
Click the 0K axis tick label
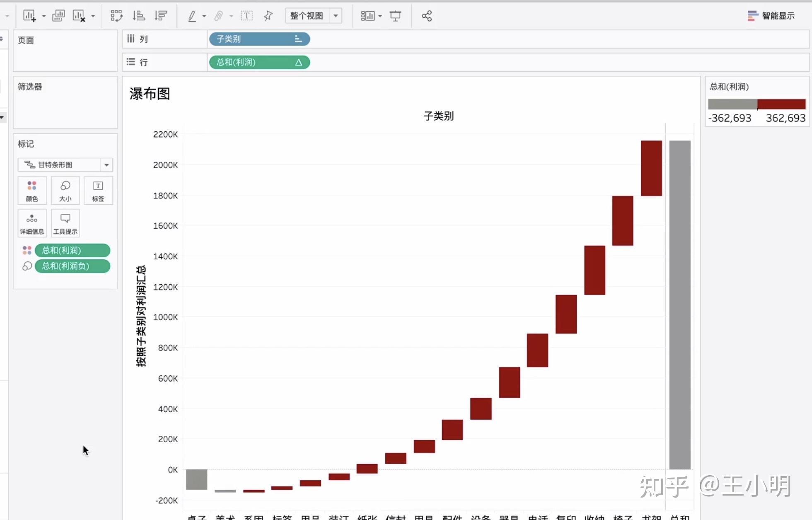click(173, 470)
